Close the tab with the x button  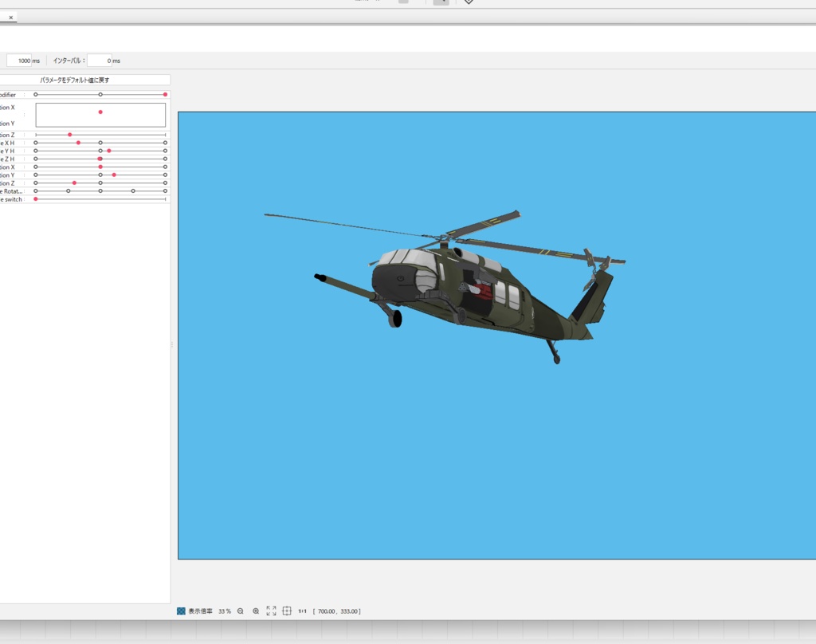10,18
